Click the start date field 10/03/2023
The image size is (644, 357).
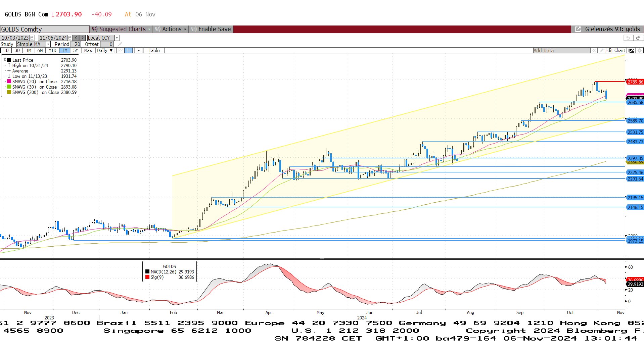(x=15, y=38)
